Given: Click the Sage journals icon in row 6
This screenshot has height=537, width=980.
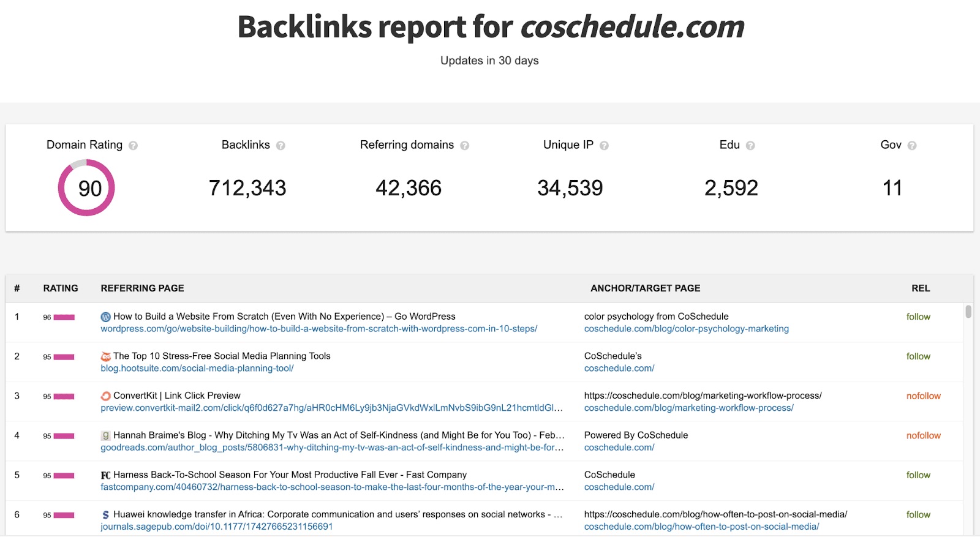Looking at the screenshot, I should (x=105, y=514).
